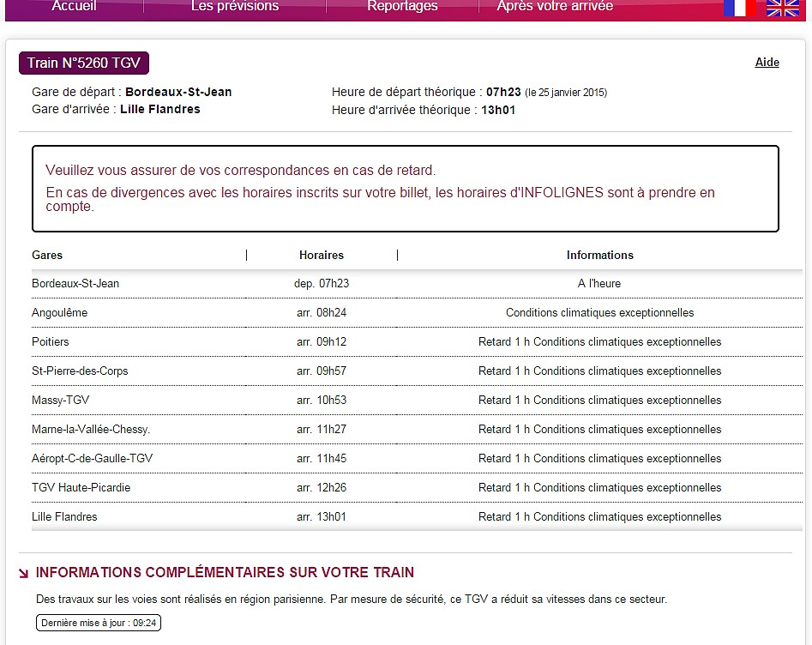Select the Massy-TGV station name

pyautogui.click(x=61, y=400)
